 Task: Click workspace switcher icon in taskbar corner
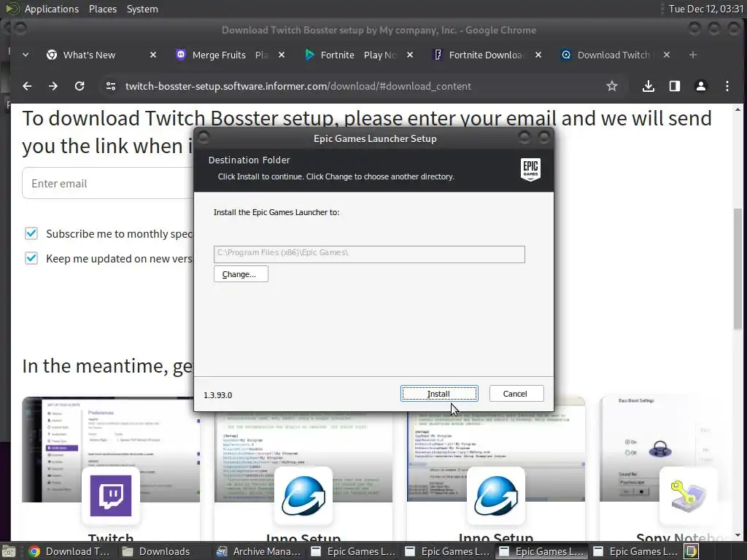coord(692,551)
